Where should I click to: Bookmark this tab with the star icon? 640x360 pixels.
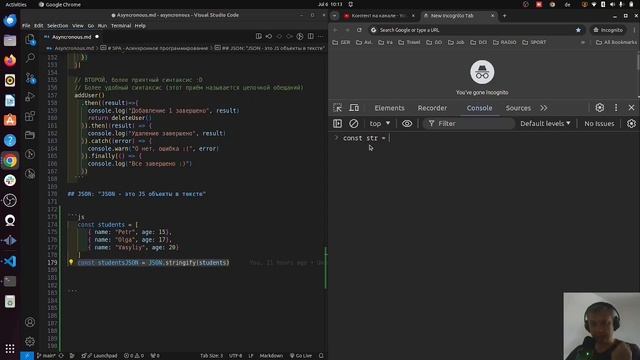(x=578, y=30)
